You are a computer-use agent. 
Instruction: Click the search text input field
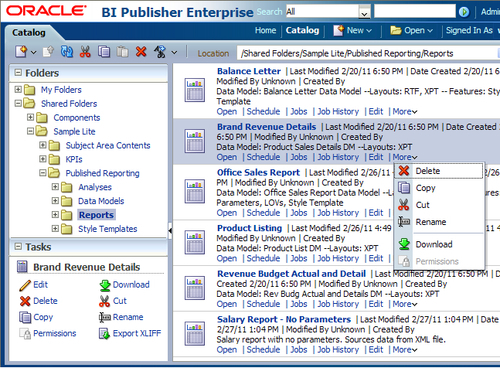tap(415, 11)
